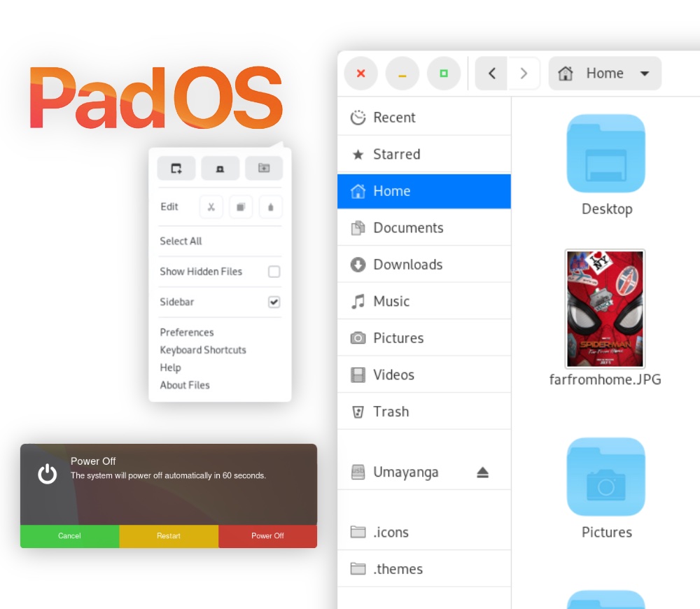The image size is (700, 609).
Task: Open Preferences from the popup menu
Action: coord(187,332)
